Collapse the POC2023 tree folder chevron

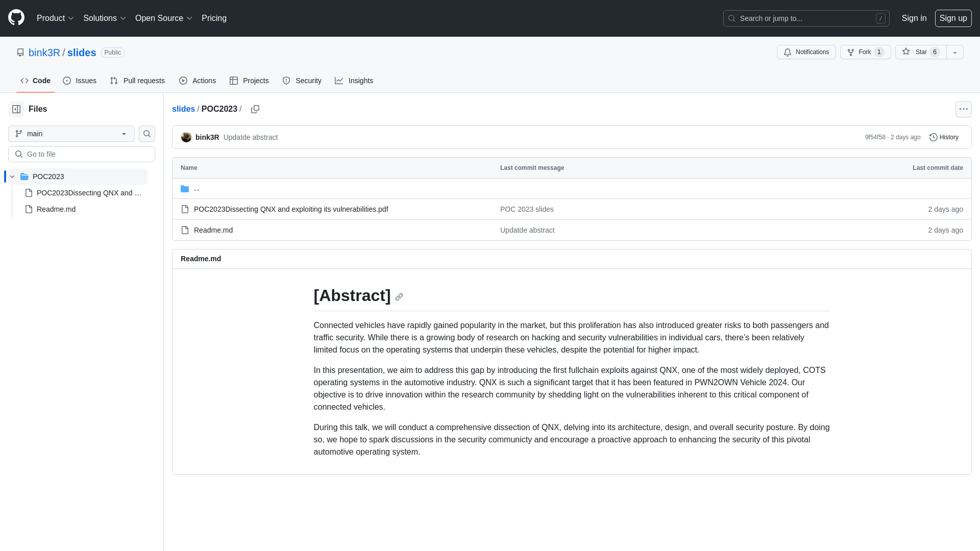click(12, 177)
